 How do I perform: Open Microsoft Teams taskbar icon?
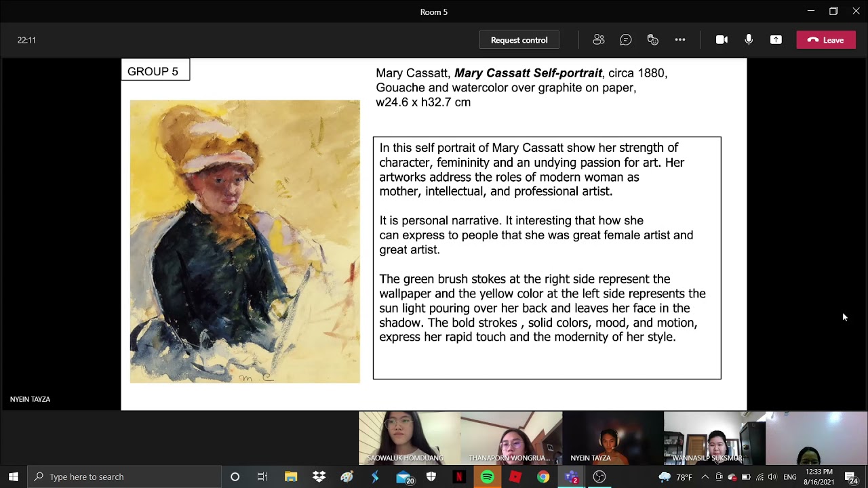coord(571,476)
